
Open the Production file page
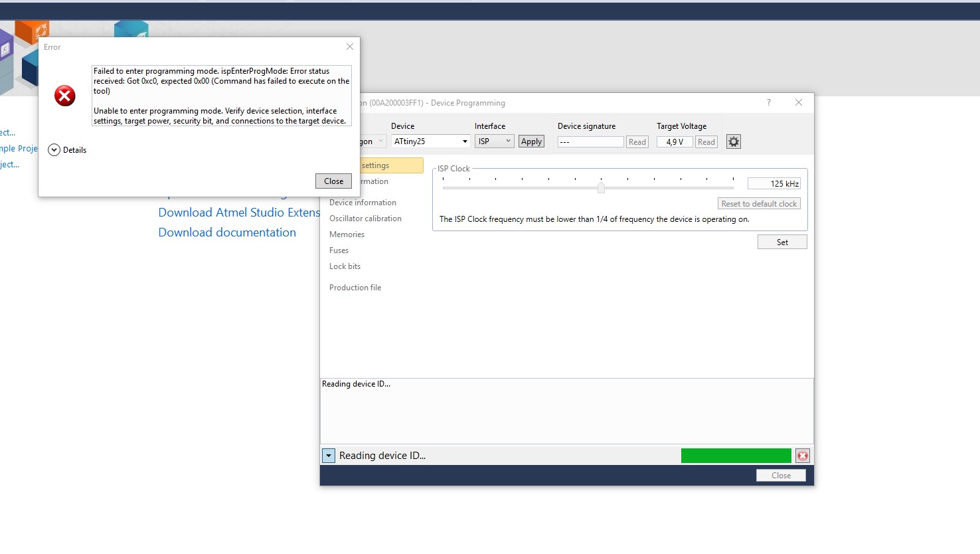355,288
